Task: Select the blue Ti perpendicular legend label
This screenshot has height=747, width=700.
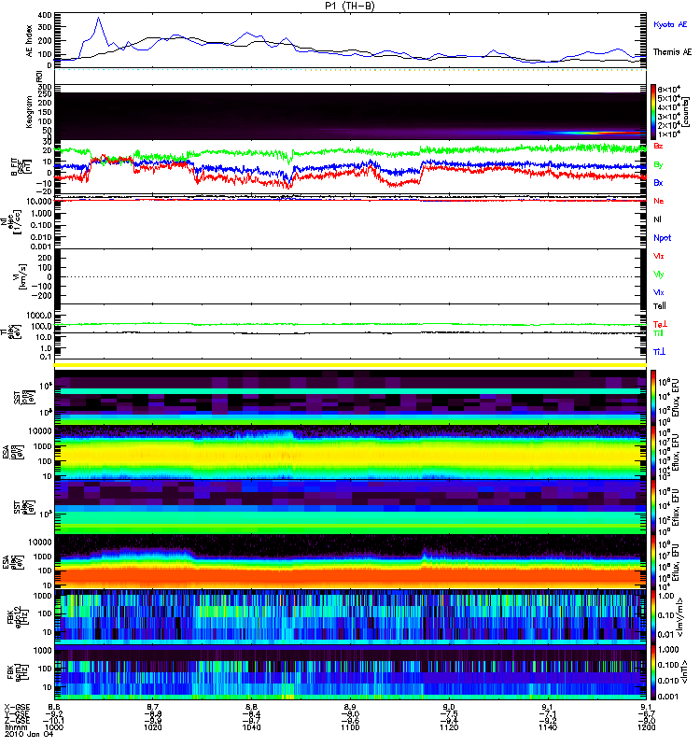Action: (x=659, y=352)
